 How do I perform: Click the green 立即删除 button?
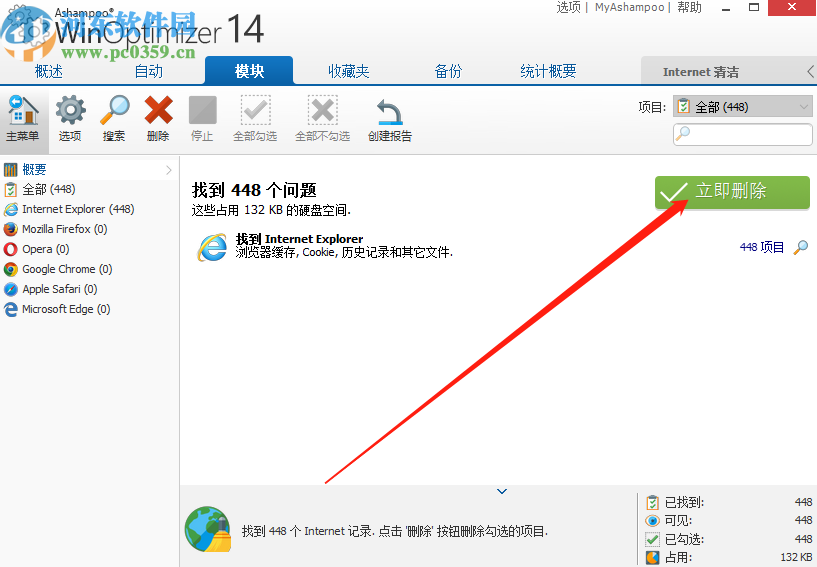coord(732,192)
